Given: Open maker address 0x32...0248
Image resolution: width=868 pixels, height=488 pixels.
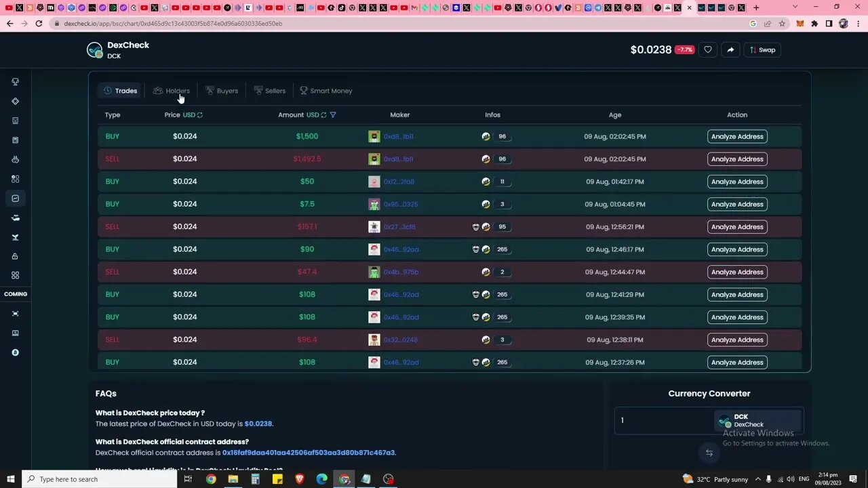Looking at the screenshot, I should coord(401,340).
